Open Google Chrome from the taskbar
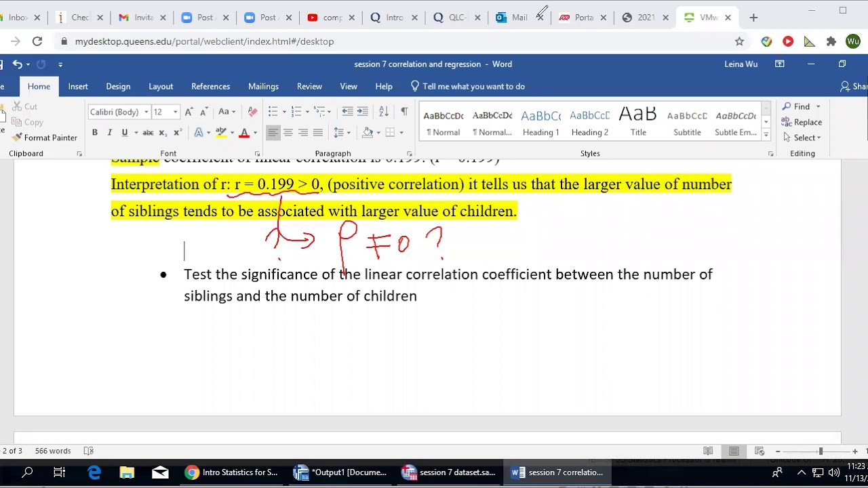This screenshot has height=488, width=868. (231, 472)
